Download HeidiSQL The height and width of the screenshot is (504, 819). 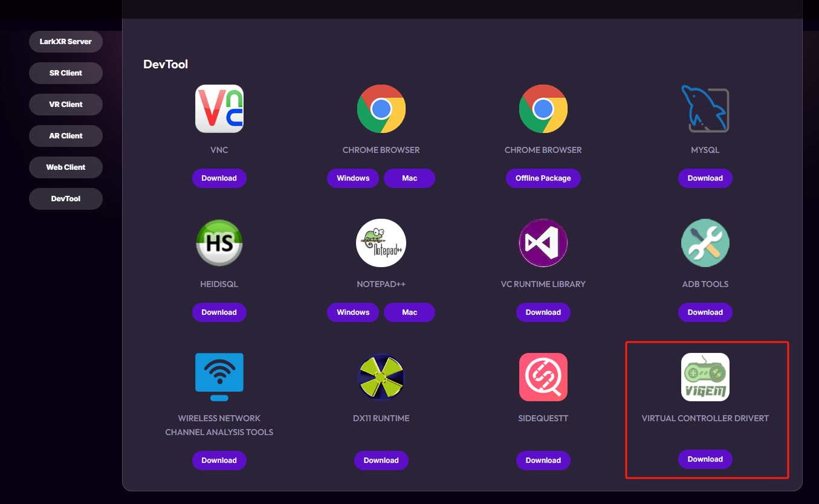[x=219, y=312]
